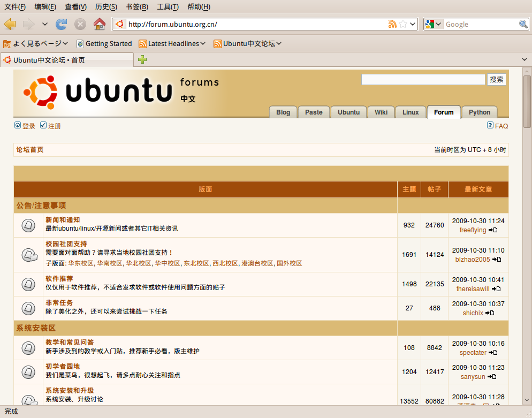Click the latest post icon next to freeflying
The width and height of the screenshot is (532, 418).
(493, 230)
